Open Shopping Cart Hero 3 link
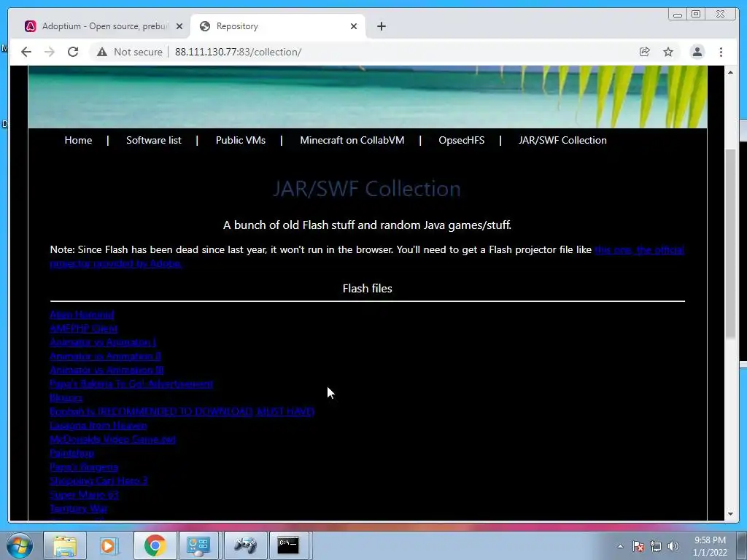 [x=98, y=481]
